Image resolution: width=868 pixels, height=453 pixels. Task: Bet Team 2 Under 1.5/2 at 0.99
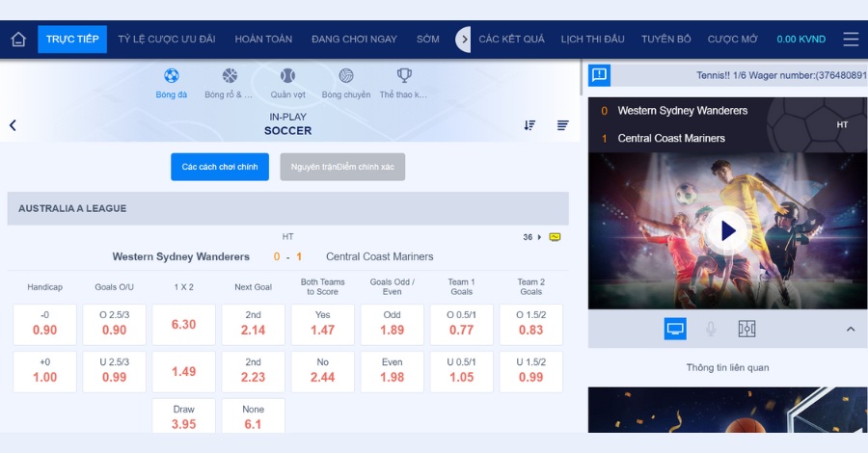pos(530,372)
